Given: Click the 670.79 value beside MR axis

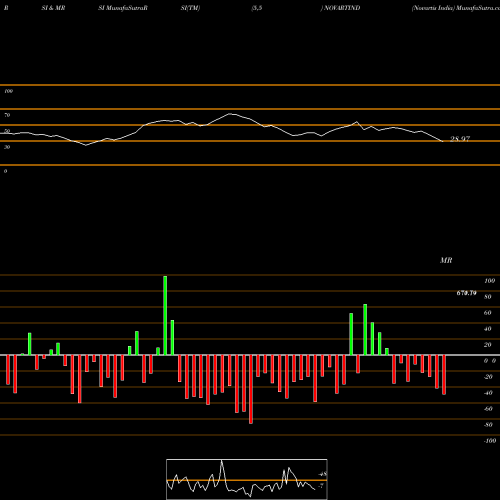Looking at the screenshot, I should [466, 293].
